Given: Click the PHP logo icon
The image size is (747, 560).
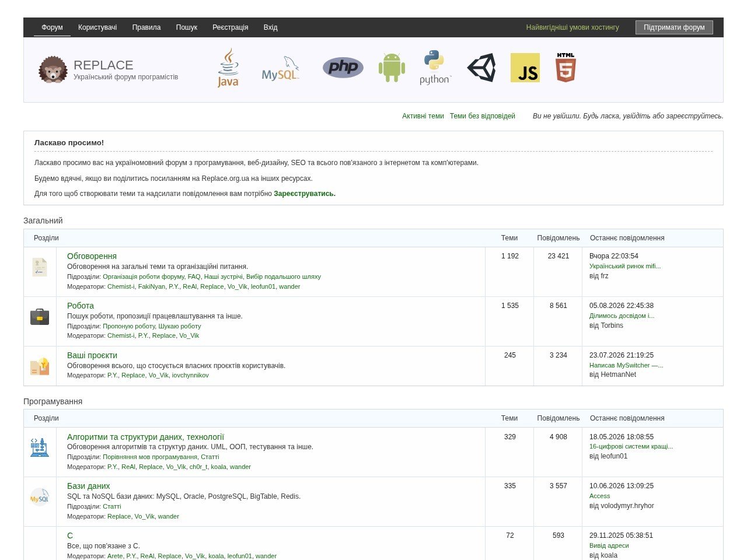Looking at the screenshot, I should pos(343,68).
